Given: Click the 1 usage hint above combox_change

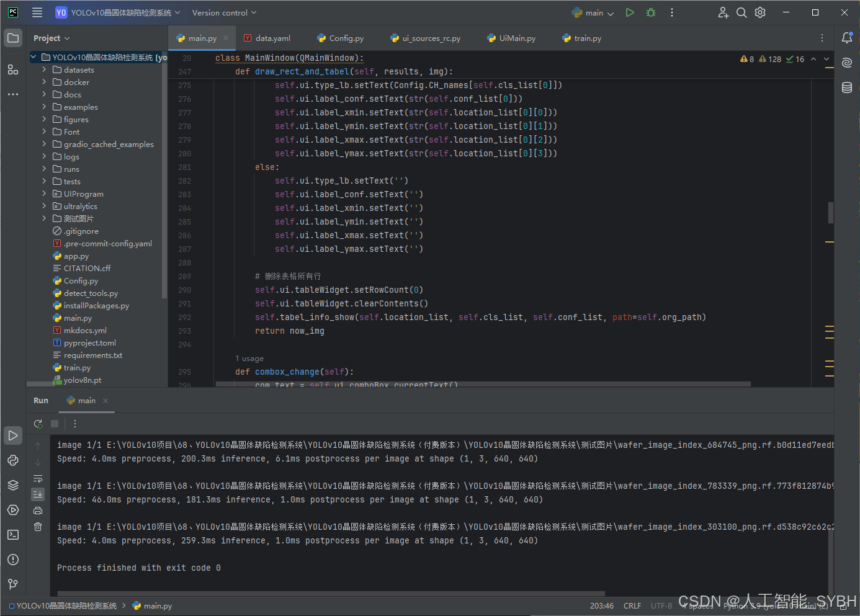Looking at the screenshot, I should (249, 358).
